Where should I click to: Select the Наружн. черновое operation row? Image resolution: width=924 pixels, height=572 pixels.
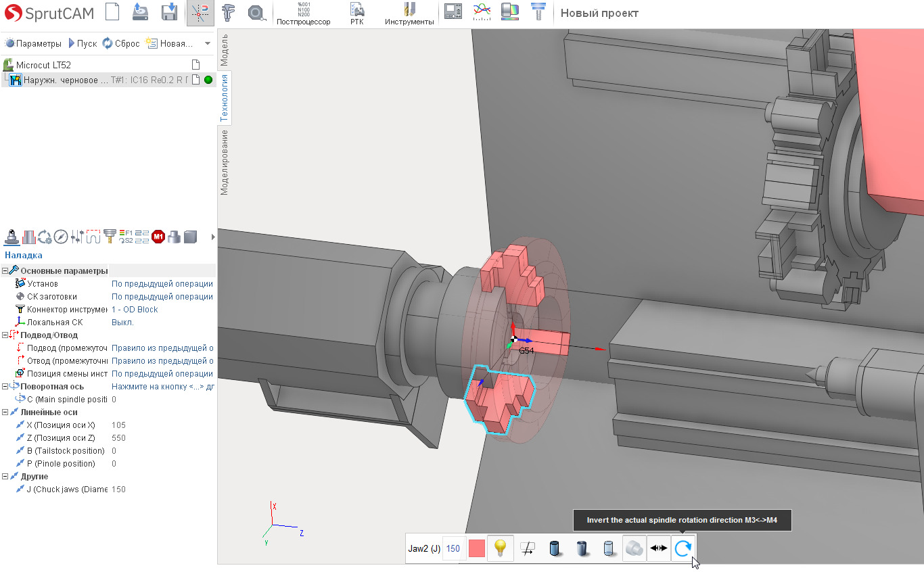click(108, 80)
